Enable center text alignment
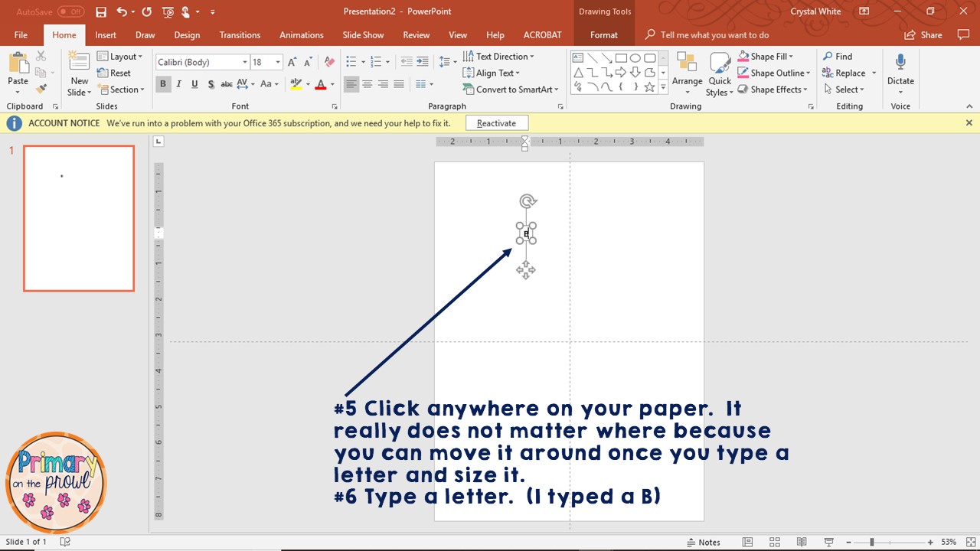The width and height of the screenshot is (980, 551). click(367, 83)
